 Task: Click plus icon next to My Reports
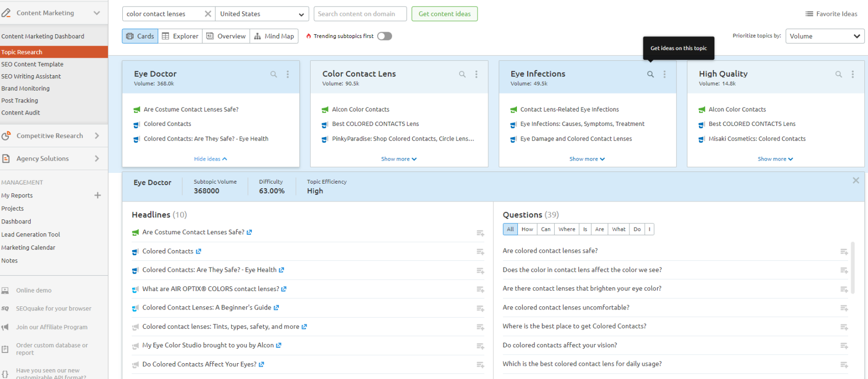tap(98, 195)
